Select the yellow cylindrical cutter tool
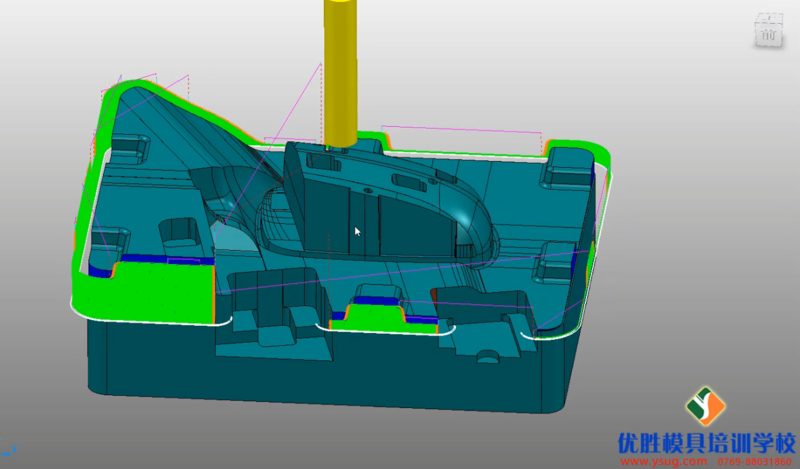The height and width of the screenshot is (469, 800). [x=341, y=70]
